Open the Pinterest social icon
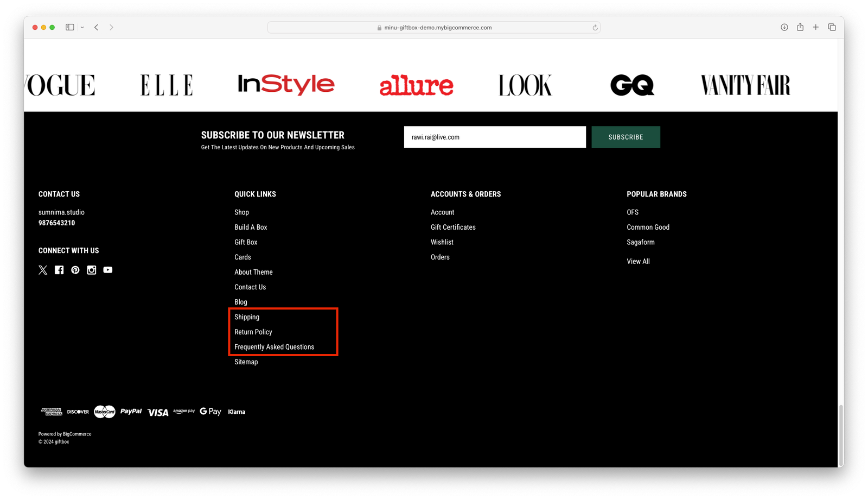 pyautogui.click(x=75, y=270)
